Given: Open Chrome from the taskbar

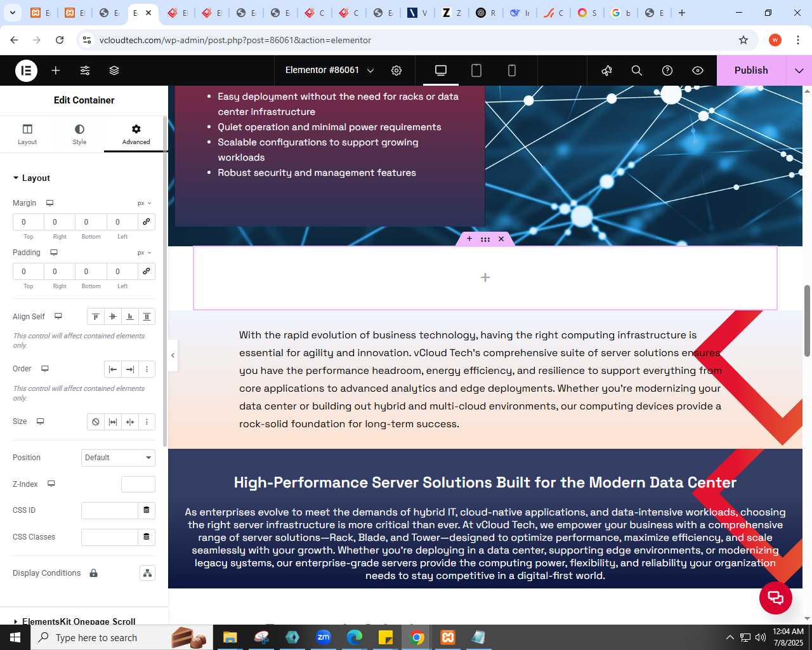Looking at the screenshot, I should [417, 637].
